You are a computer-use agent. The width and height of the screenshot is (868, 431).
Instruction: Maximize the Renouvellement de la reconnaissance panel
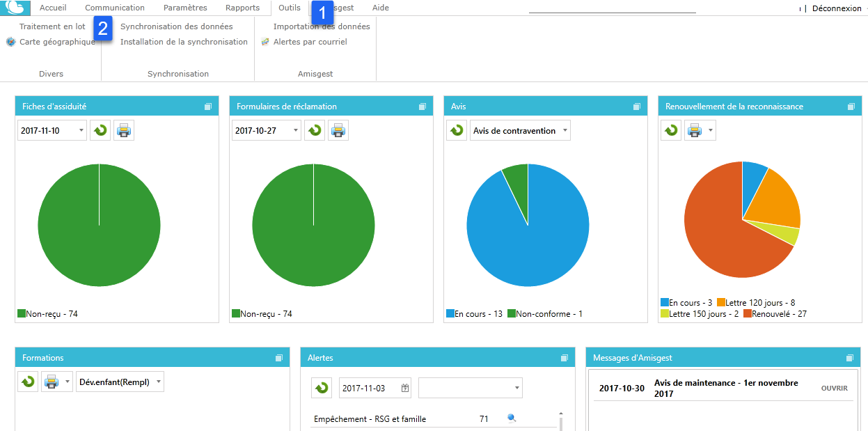851,107
